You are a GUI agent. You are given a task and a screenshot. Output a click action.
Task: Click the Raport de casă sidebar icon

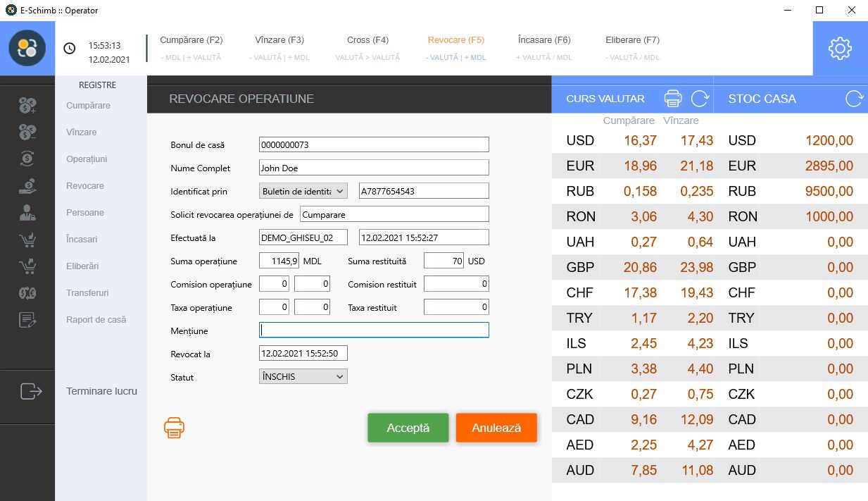[x=27, y=320]
